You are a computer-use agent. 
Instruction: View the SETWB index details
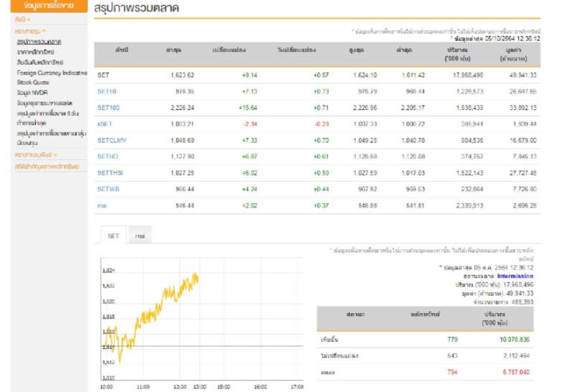[108, 190]
